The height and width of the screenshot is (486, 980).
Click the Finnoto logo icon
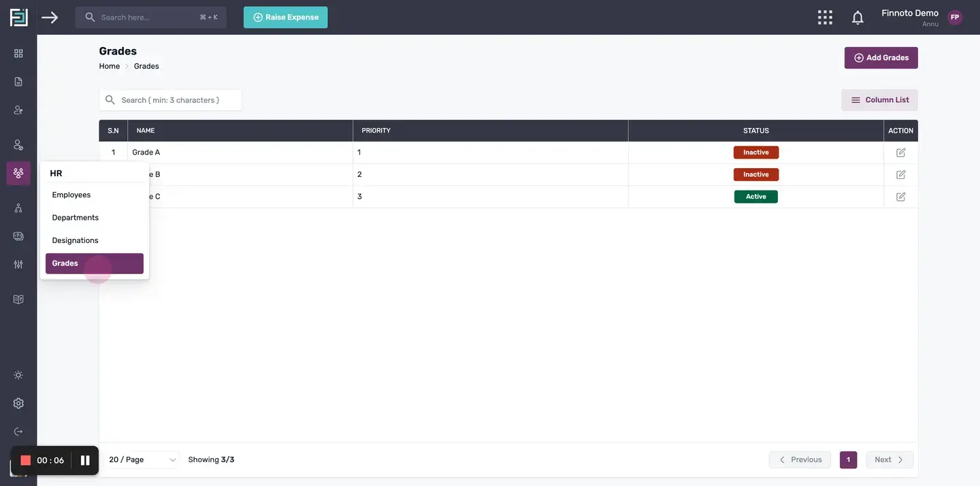pos(18,17)
